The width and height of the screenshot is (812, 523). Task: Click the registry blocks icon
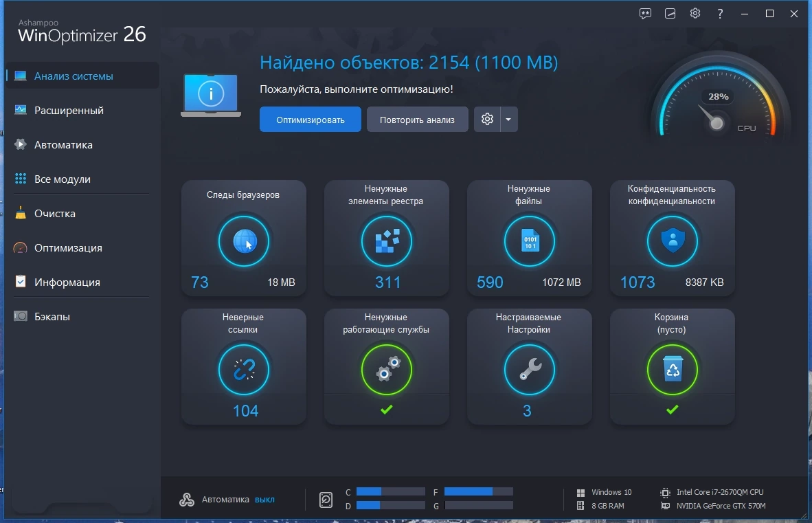387,241
